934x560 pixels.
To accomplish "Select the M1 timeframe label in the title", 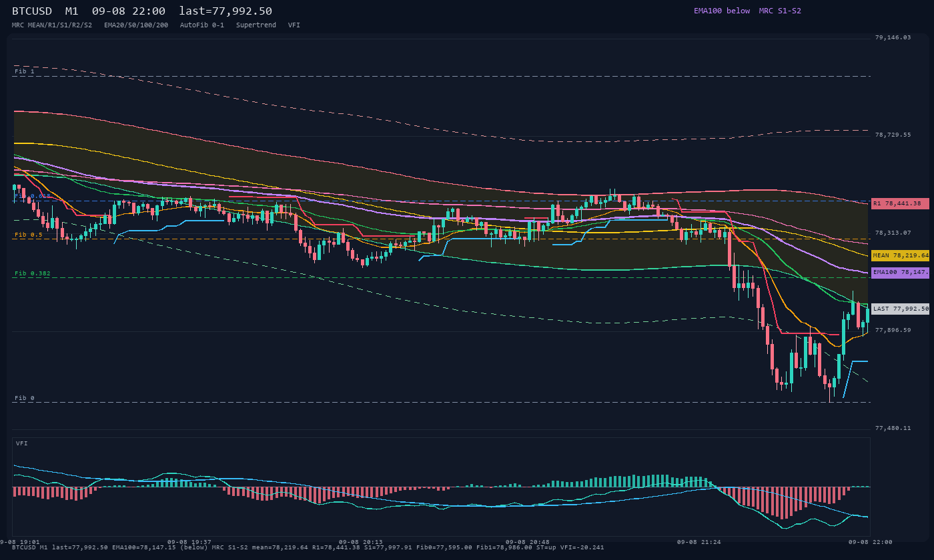I will (x=71, y=11).
